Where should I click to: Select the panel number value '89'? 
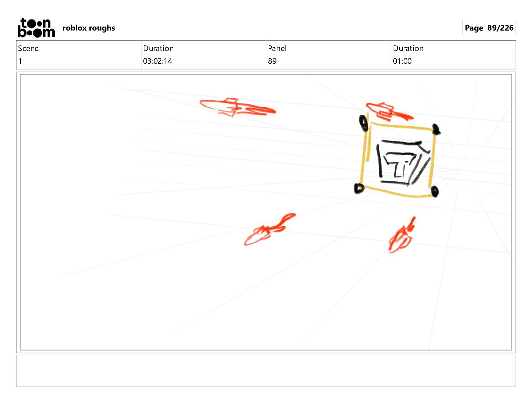coord(272,61)
